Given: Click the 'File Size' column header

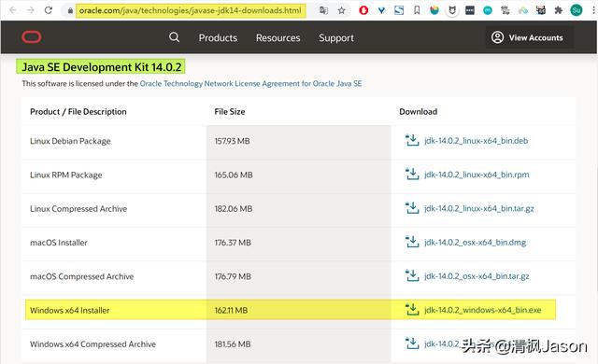Looking at the screenshot, I should pos(230,112).
